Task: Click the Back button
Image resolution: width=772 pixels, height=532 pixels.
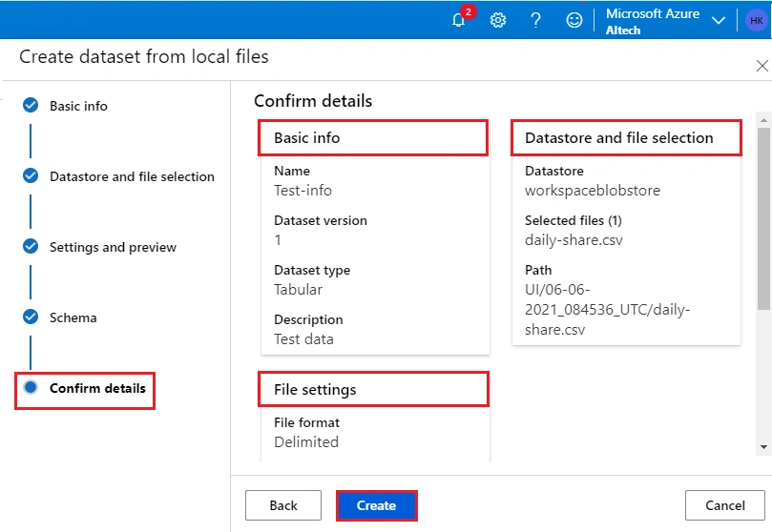Action: (283, 505)
